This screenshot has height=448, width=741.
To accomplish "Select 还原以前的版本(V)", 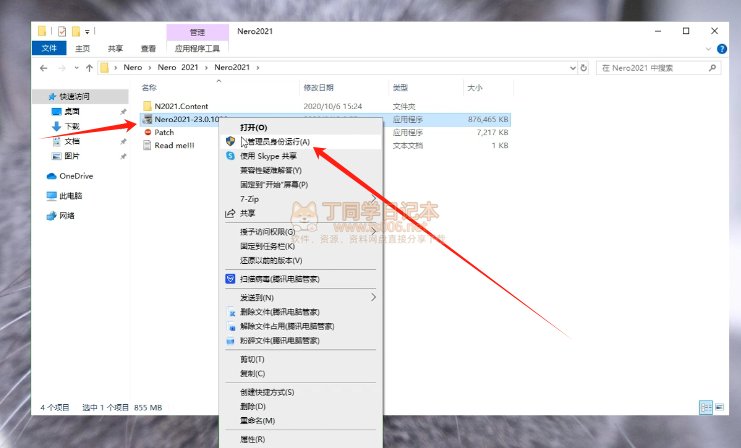I will 301,260.
